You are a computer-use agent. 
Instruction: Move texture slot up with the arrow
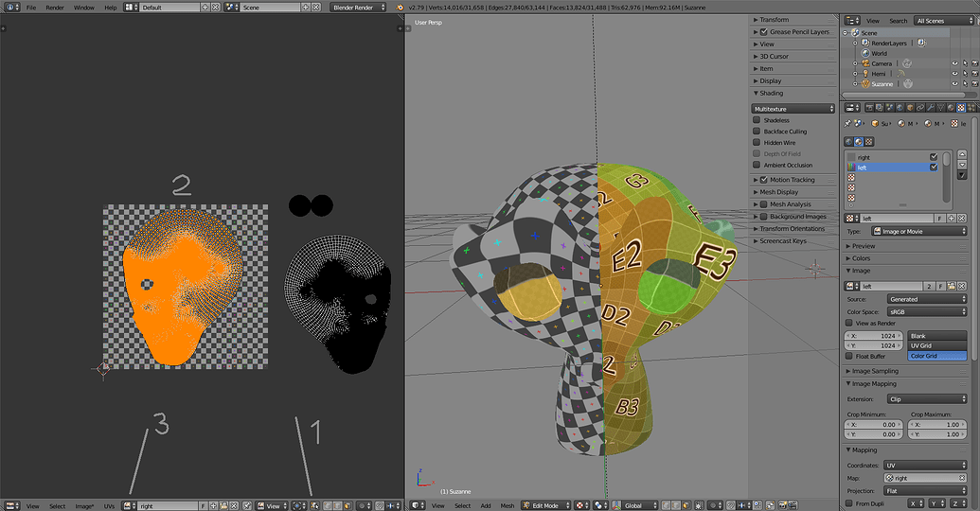962,153
